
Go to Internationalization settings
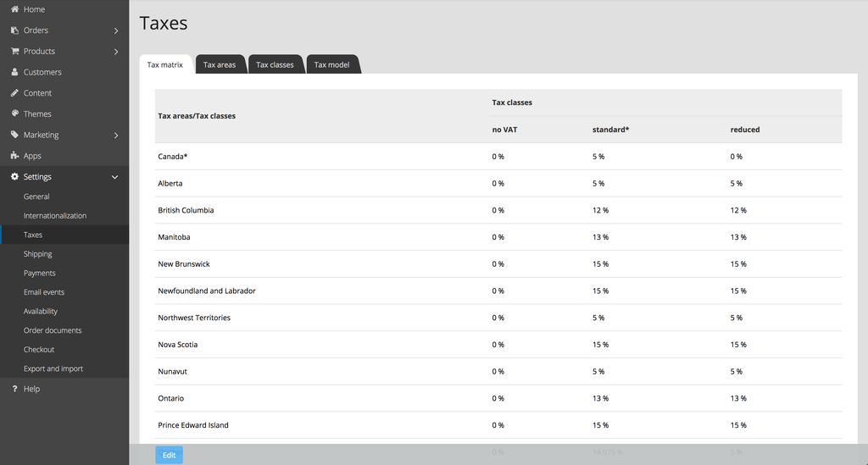pos(55,216)
